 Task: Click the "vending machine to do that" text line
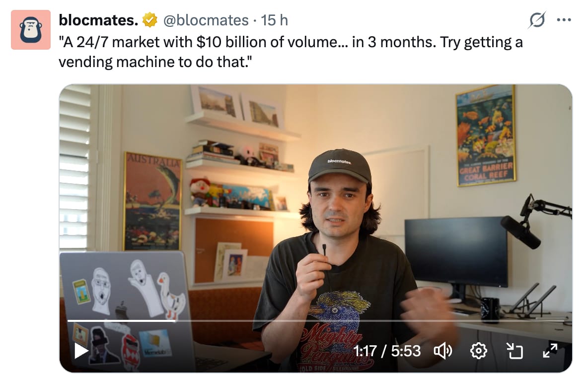(154, 62)
